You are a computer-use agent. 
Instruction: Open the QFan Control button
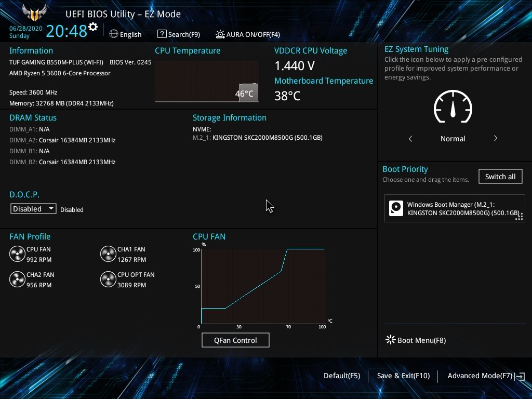tap(235, 340)
